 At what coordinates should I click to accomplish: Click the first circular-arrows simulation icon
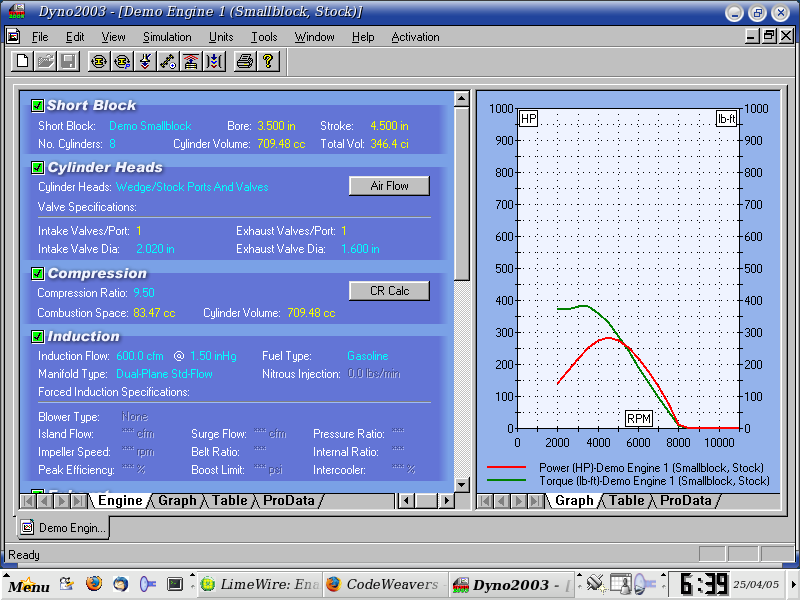click(x=98, y=62)
